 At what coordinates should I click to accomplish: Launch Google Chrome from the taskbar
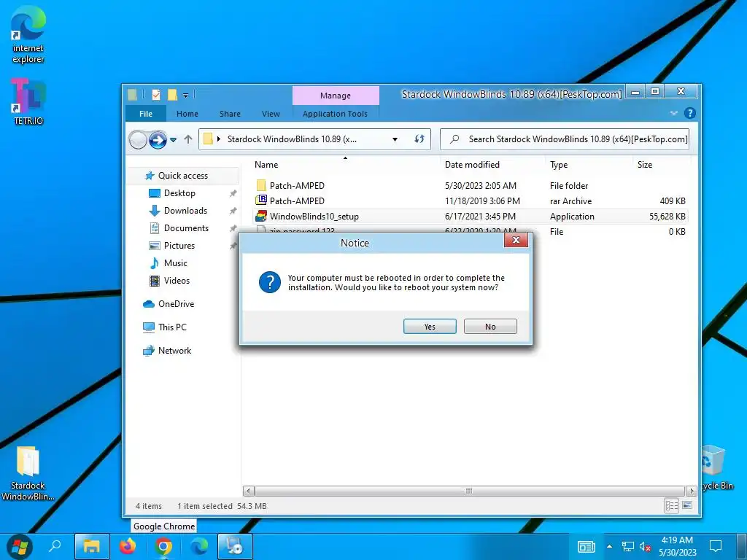click(163, 546)
